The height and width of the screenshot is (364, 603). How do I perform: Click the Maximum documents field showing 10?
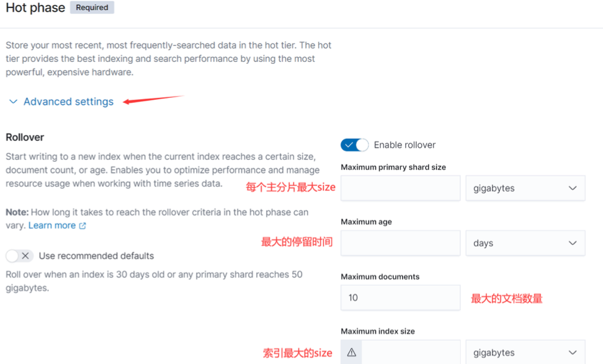coord(400,298)
